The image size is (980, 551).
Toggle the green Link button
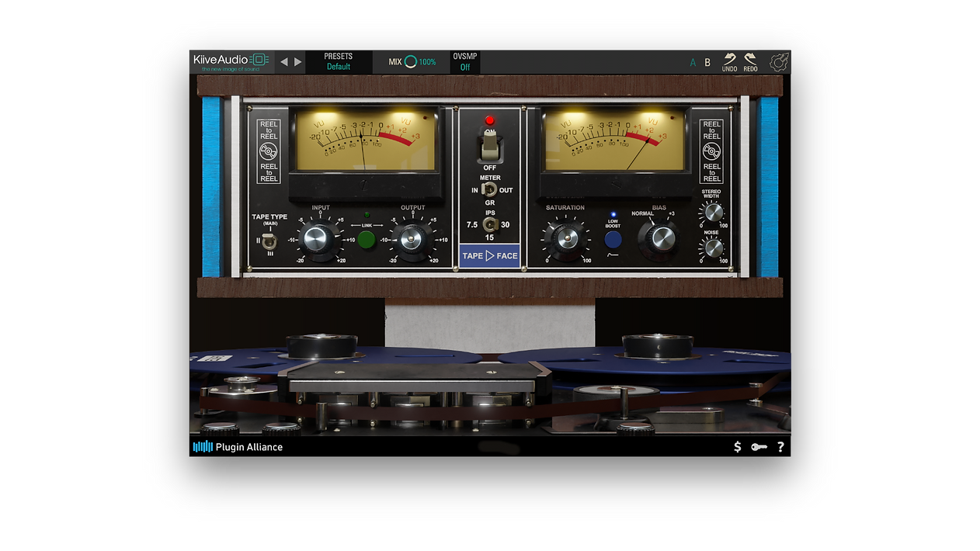[x=367, y=239]
